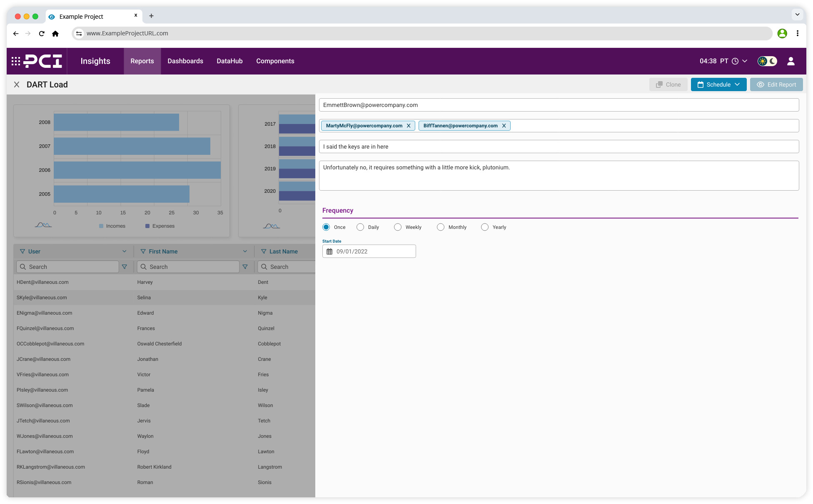The image size is (813, 504).
Task: Click the Edit Report button
Action: 776,84
